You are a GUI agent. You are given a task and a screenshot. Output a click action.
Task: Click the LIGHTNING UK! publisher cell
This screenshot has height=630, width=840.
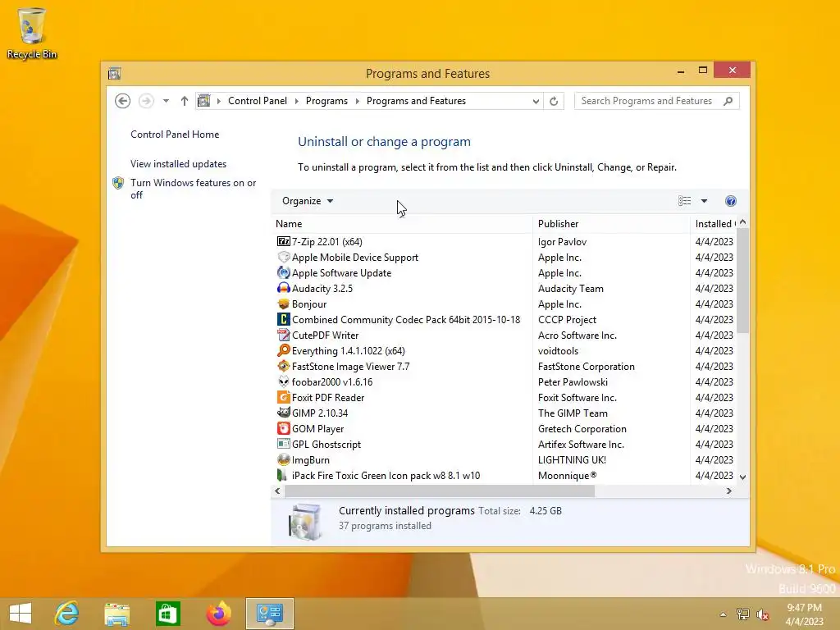pos(572,459)
